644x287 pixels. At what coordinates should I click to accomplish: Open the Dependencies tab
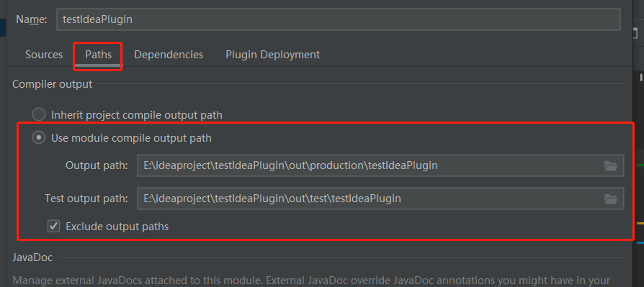169,55
